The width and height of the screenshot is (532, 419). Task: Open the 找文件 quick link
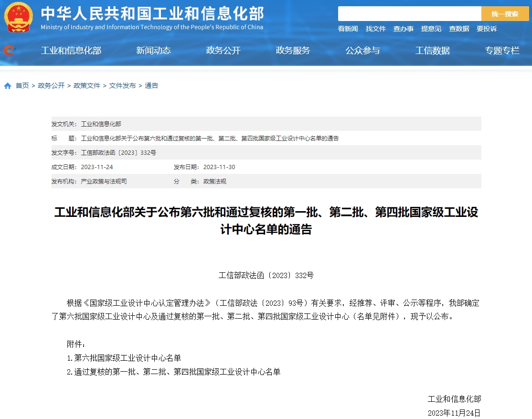[x=375, y=29]
